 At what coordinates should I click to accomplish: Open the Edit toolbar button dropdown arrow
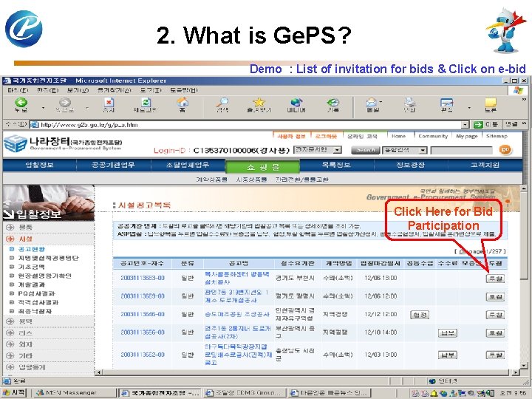pyautogui.click(x=469, y=108)
